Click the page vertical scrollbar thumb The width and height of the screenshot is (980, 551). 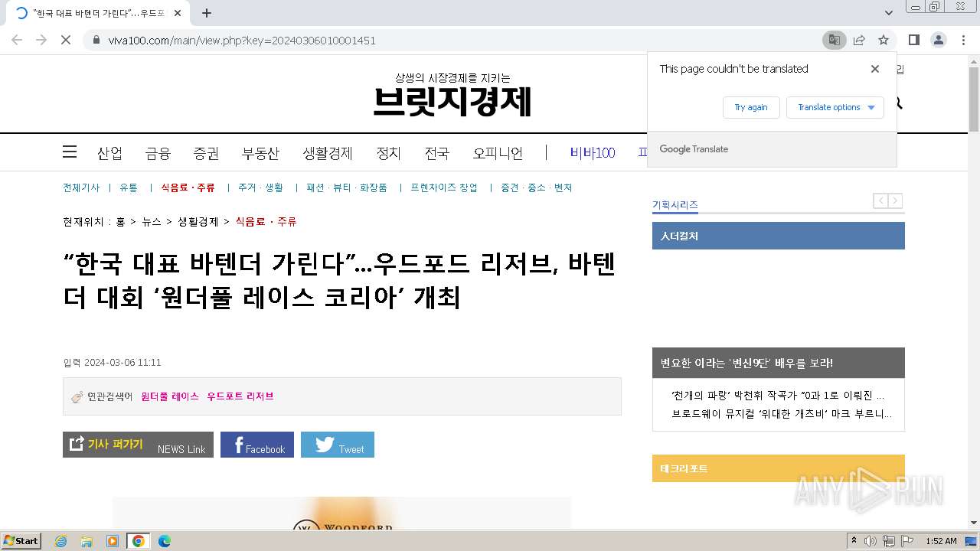[974, 99]
